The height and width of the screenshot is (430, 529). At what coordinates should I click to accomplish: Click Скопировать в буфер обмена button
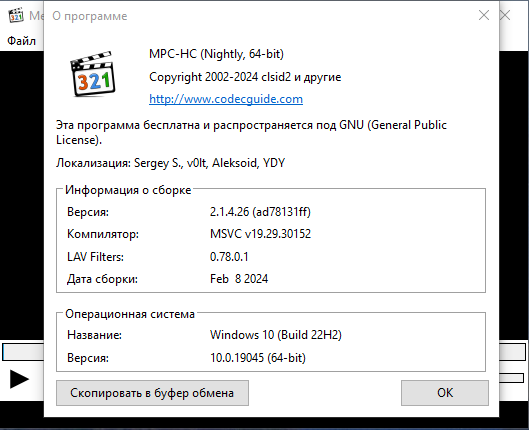tap(152, 393)
